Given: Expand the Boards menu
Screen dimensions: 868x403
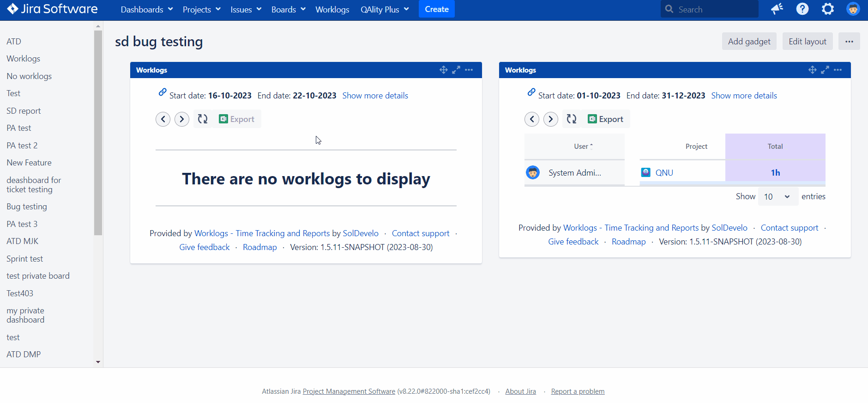Looking at the screenshot, I should [x=289, y=9].
